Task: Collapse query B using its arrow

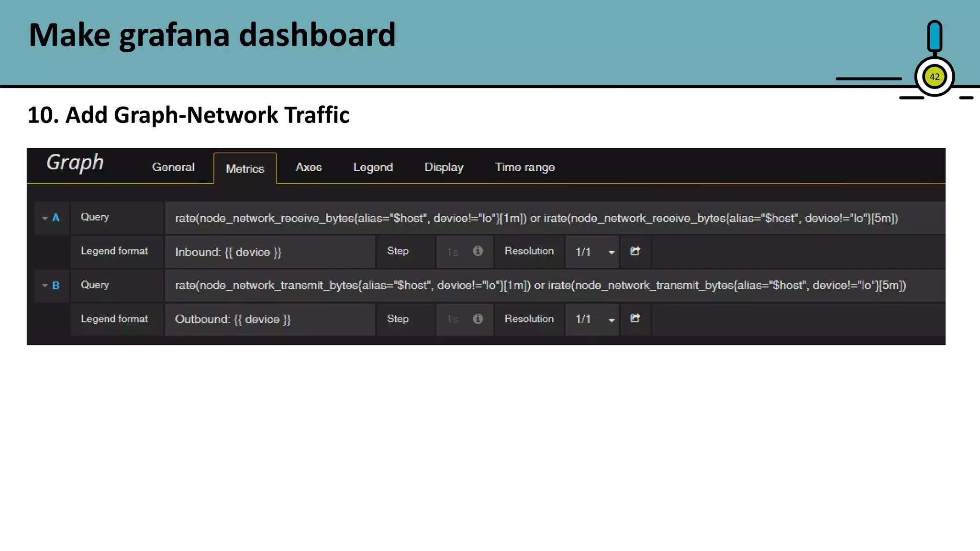Action: point(45,286)
